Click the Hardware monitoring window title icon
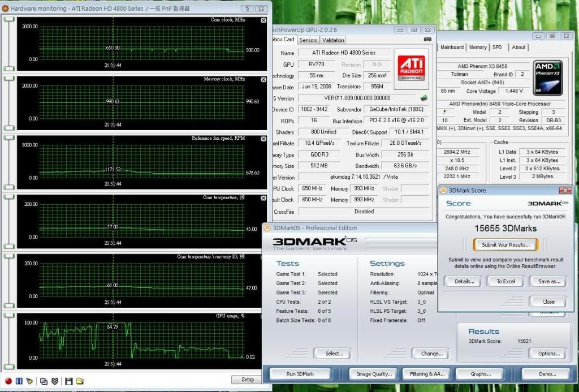The image size is (579, 392). coord(6,8)
